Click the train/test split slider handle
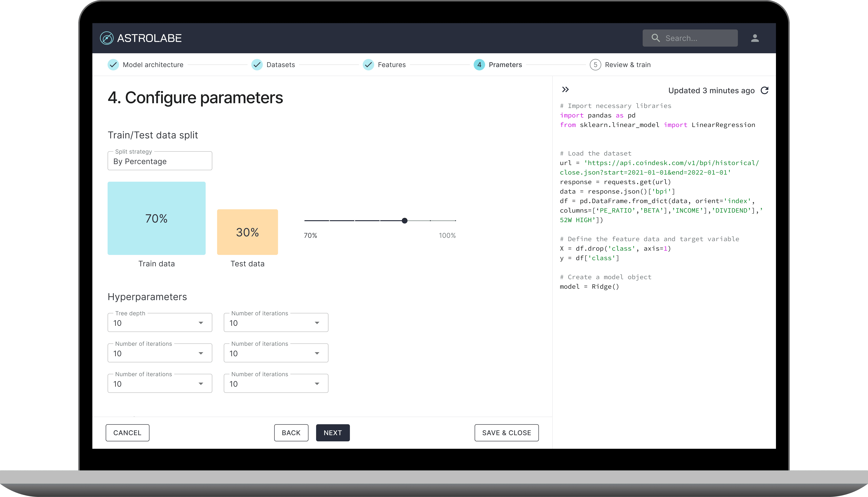 [404, 221]
